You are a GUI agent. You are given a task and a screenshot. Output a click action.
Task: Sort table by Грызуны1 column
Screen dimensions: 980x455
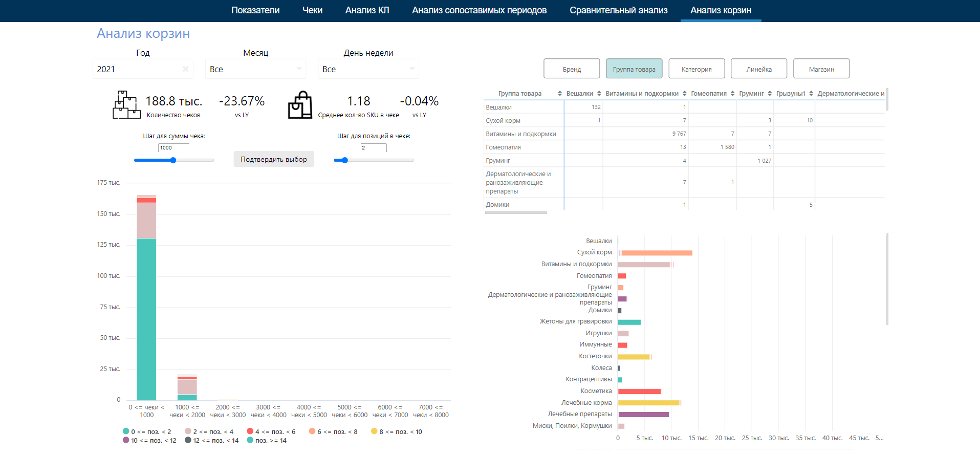click(811, 94)
